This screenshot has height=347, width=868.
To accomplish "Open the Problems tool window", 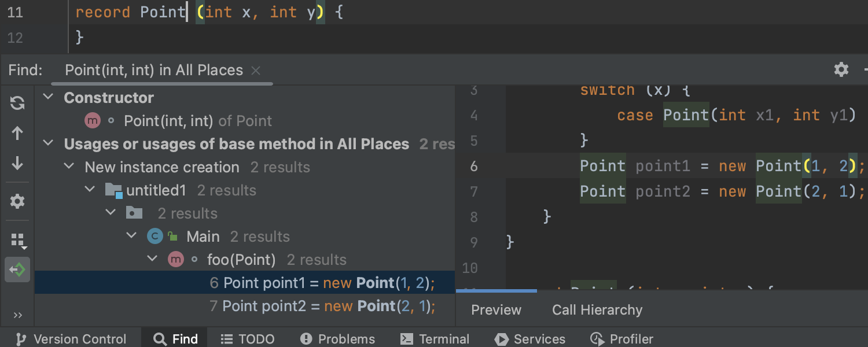I will [x=338, y=339].
